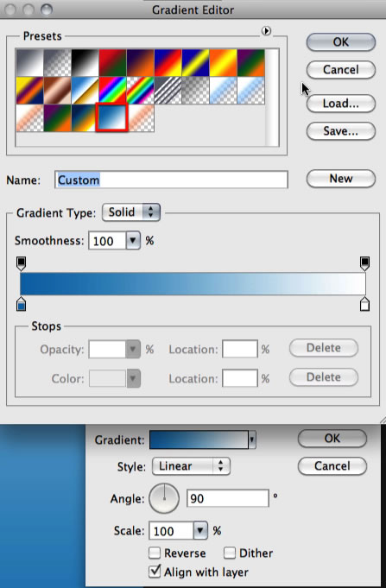The width and height of the screenshot is (386, 588).
Task: Uncheck Align with layer checkbox
Action: (155, 572)
